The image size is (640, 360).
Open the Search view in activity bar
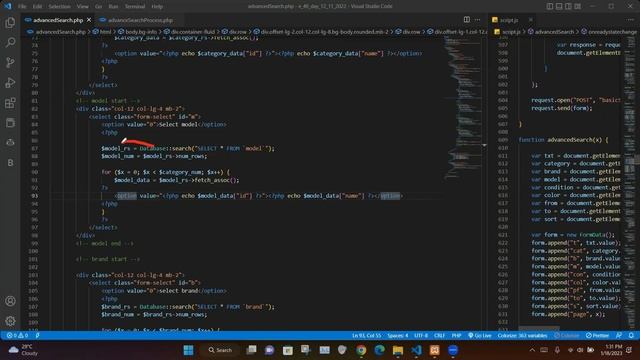pos(10,42)
